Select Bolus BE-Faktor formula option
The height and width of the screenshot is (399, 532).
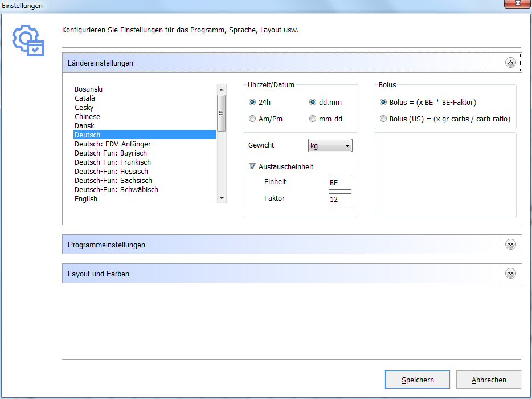click(383, 103)
